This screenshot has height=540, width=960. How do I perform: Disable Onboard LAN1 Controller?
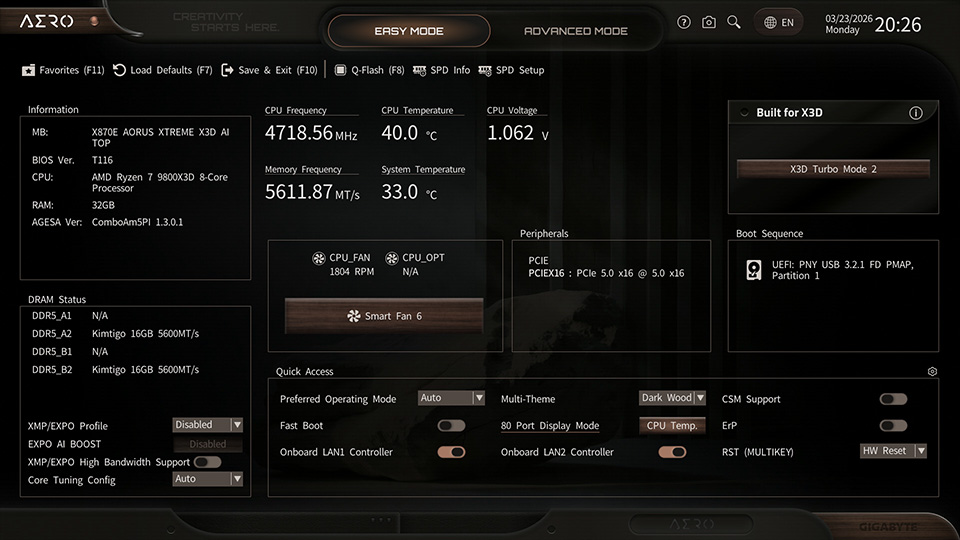click(451, 452)
